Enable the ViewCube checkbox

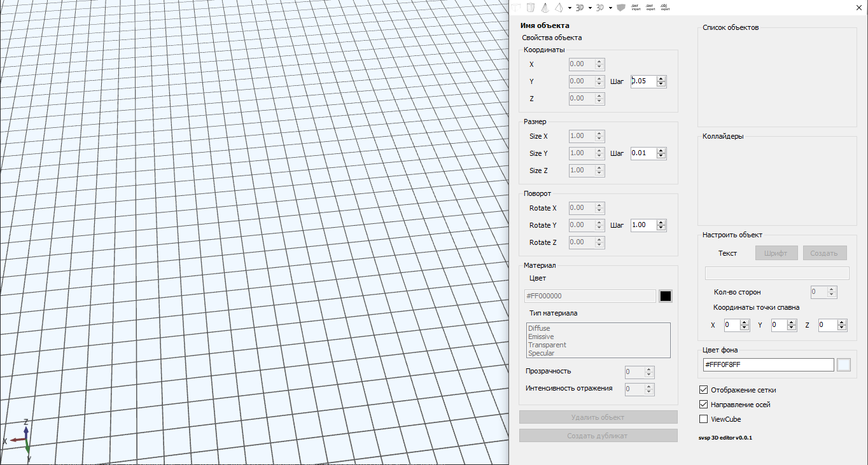pos(703,419)
